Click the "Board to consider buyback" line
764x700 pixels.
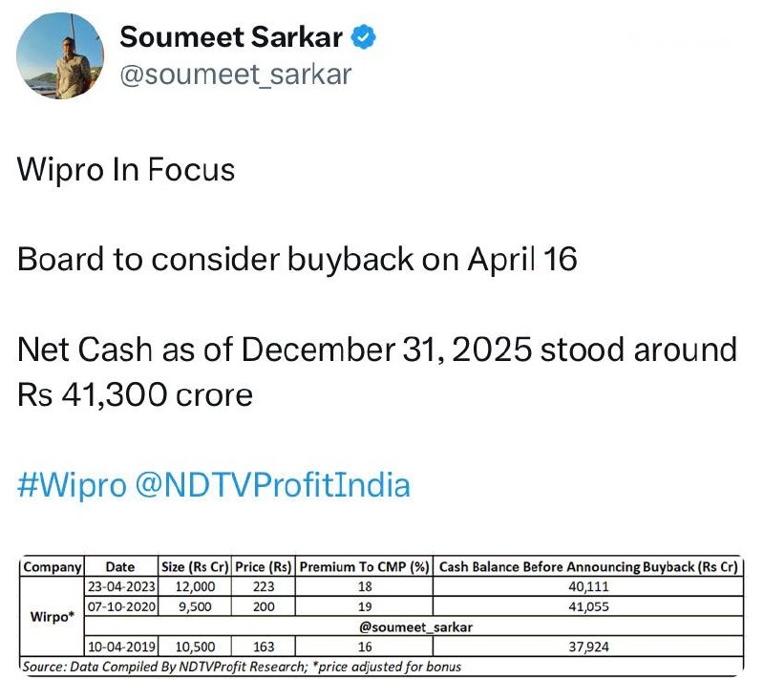point(297,260)
